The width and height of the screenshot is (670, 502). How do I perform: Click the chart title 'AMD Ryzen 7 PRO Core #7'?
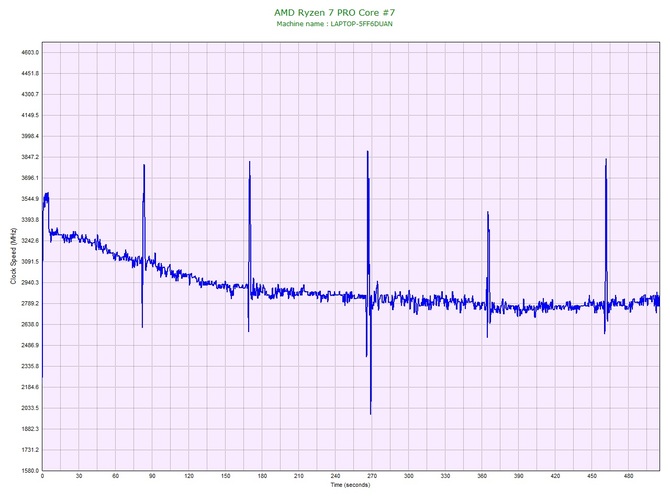(x=335, y=12)
